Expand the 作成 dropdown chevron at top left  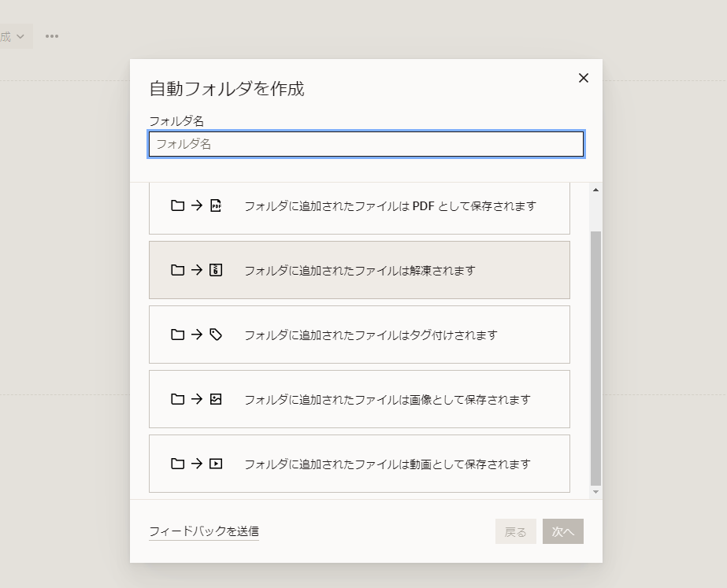tap(20, 36)
